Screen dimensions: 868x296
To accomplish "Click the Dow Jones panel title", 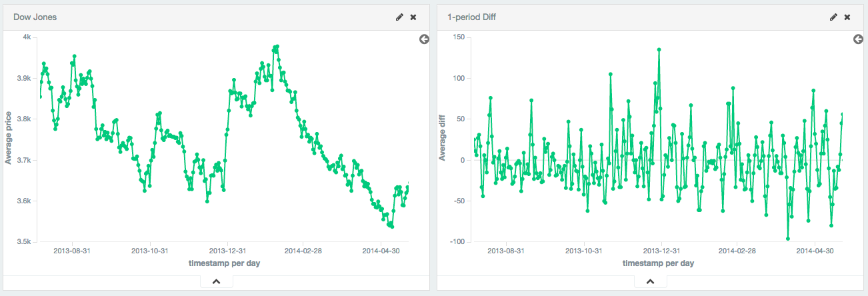I will click(35, 17).
